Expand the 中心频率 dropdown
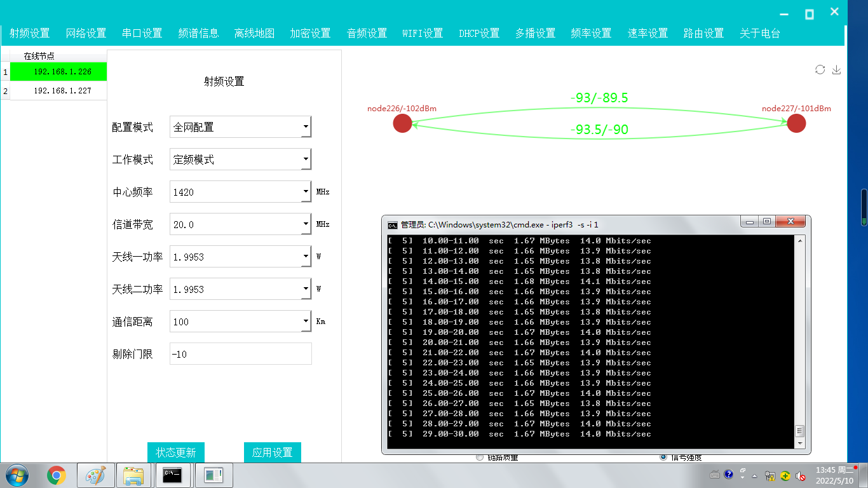The height and width of the screenshot is (488, 868). pyautogui.click(x=306, y=192)
